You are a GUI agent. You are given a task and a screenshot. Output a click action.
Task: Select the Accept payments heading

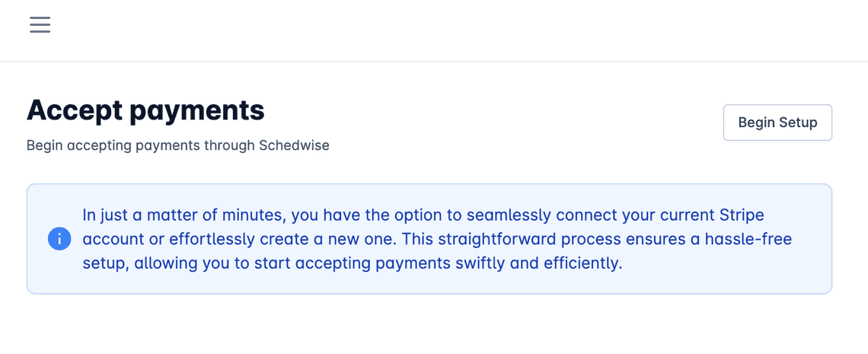[x=145, y=110]
